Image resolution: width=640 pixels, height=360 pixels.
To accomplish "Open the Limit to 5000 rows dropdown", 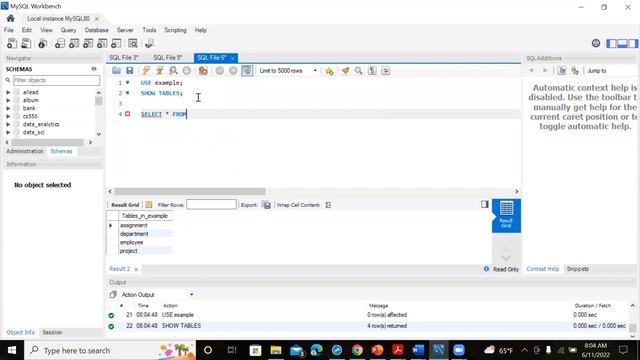I will (x=288, y=71).
